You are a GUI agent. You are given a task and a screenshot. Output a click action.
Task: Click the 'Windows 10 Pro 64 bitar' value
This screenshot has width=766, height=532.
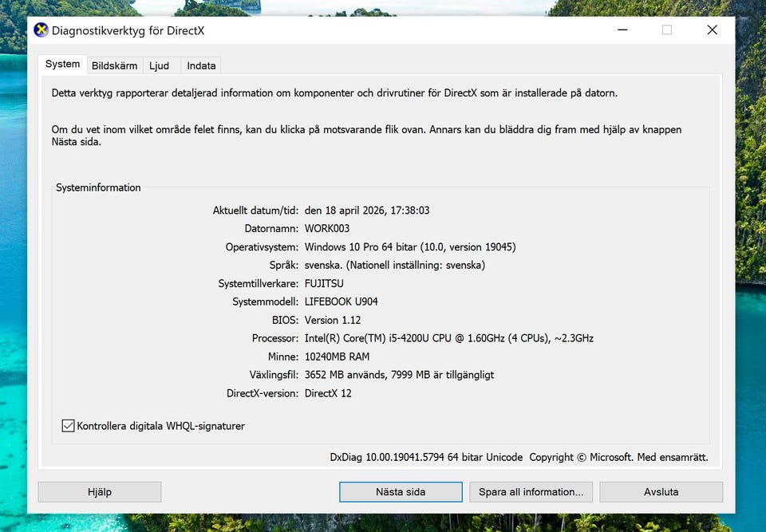(410, 247)
